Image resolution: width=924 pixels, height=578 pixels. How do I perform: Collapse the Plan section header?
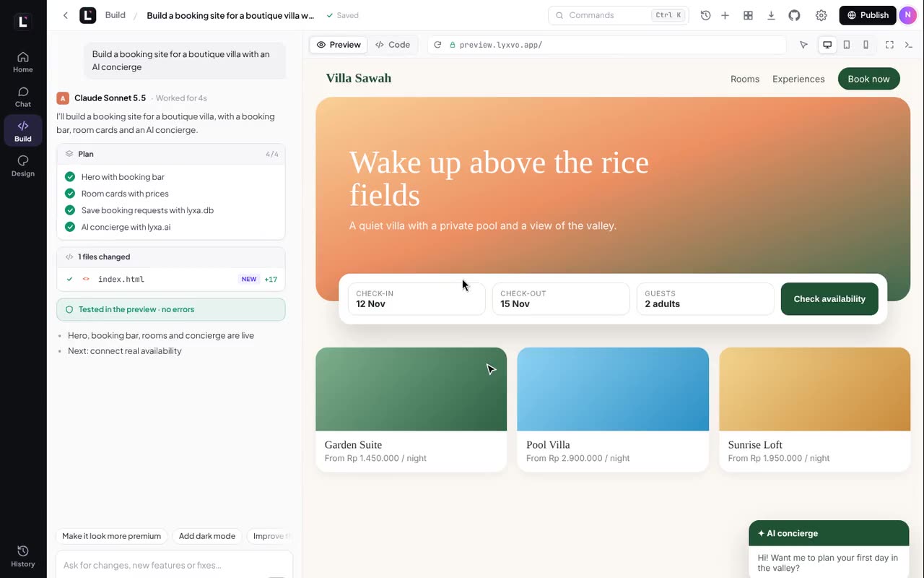pyautogui.click(x=171, y=154)
